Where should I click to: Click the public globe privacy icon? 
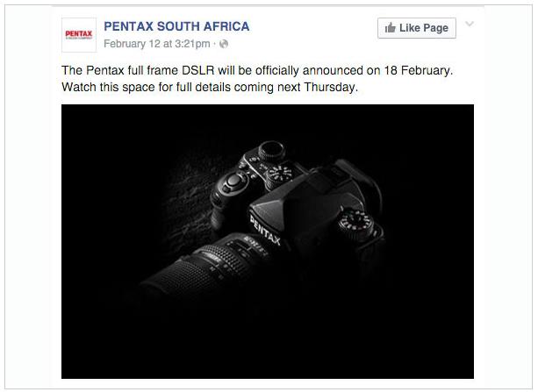click(224, 44)
